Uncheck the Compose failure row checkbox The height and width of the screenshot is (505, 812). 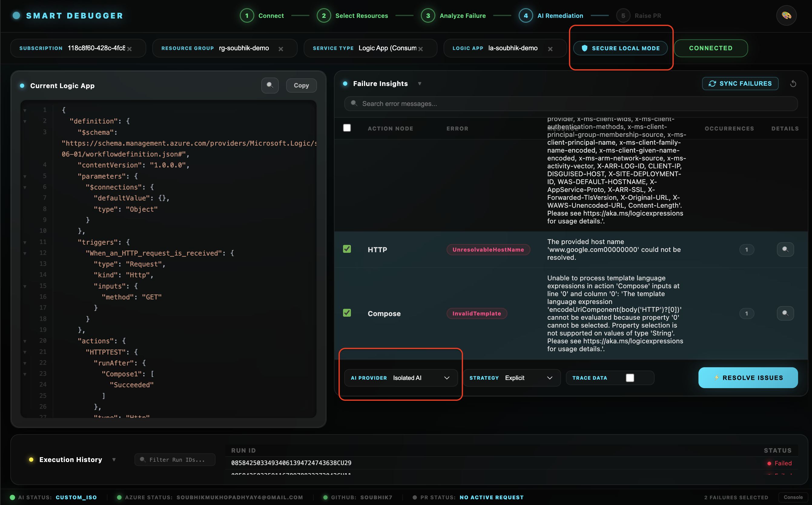tap(347, 313)
